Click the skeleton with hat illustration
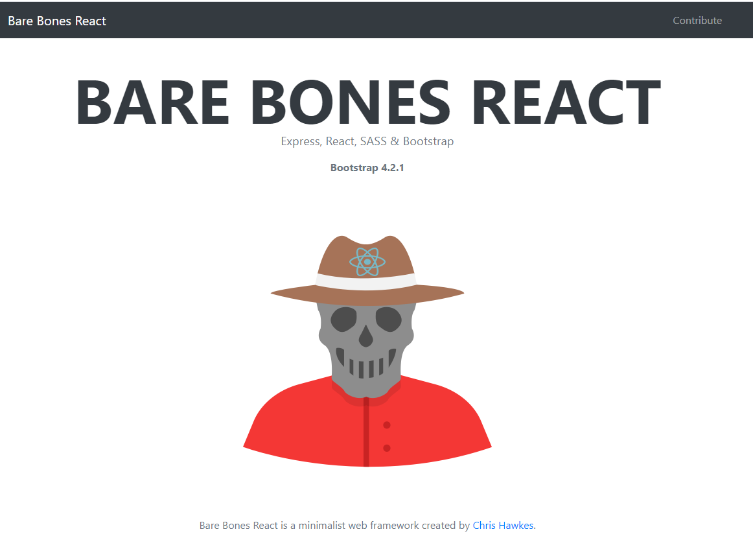Screen dimensions: 753x560 367,351
